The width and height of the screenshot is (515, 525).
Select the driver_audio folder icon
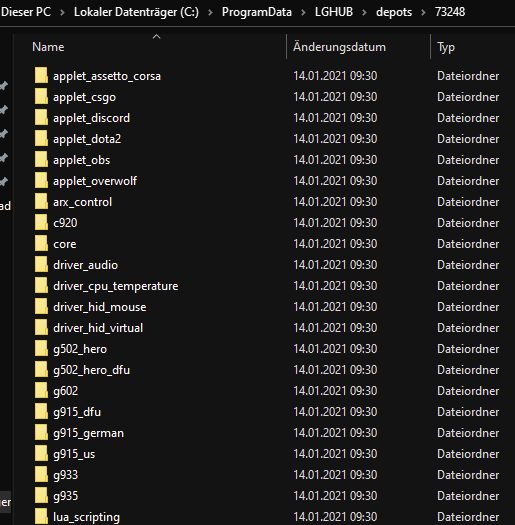point(41,265)
